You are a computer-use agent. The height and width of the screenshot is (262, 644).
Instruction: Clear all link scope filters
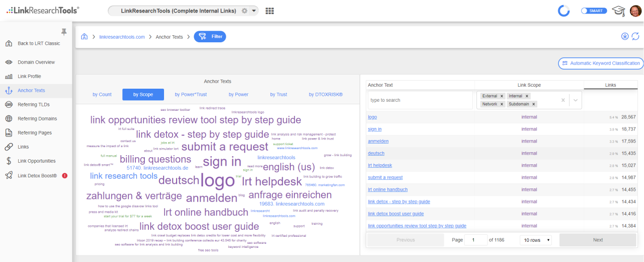[563, 100]
